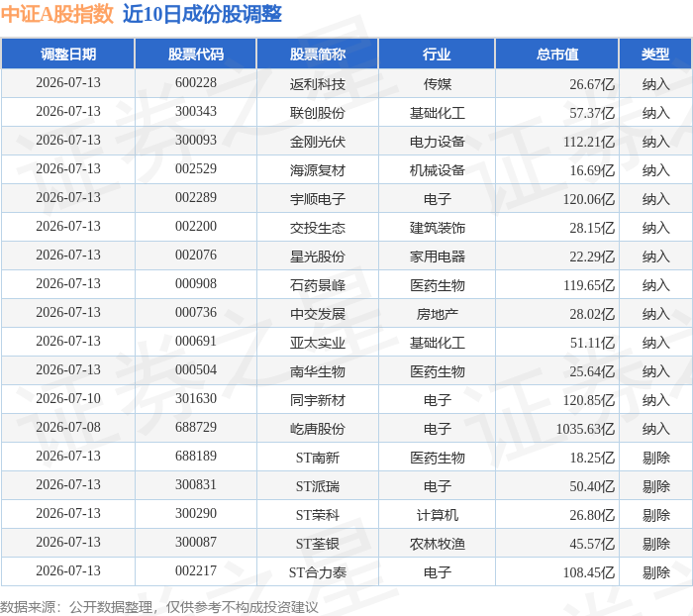Select the 2026-07-08 date cell

(x=68, y=428)
